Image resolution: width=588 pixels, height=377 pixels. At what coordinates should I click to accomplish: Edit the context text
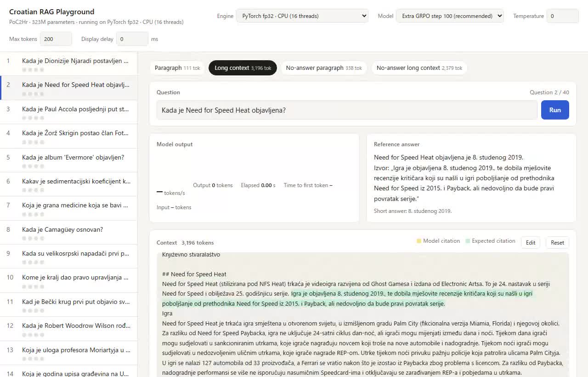pyautogui.click(x=531, y=243)
